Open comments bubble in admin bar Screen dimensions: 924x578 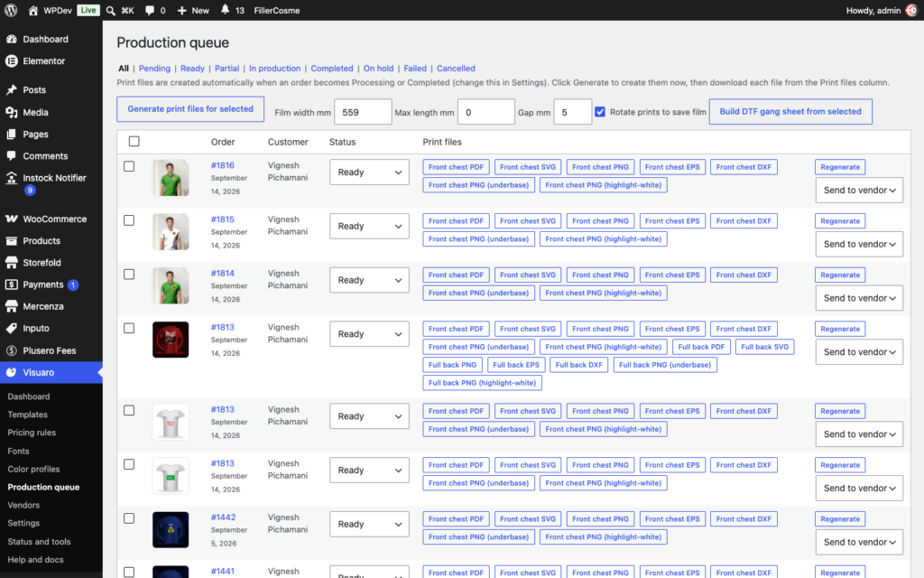(x=150, y=11)
